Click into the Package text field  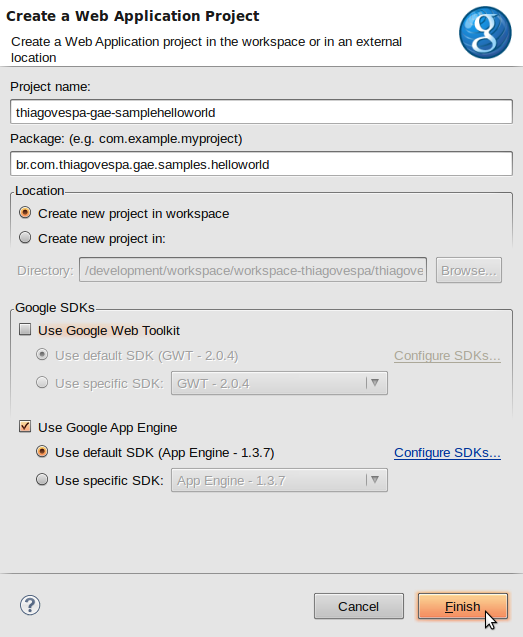point(261,164)
